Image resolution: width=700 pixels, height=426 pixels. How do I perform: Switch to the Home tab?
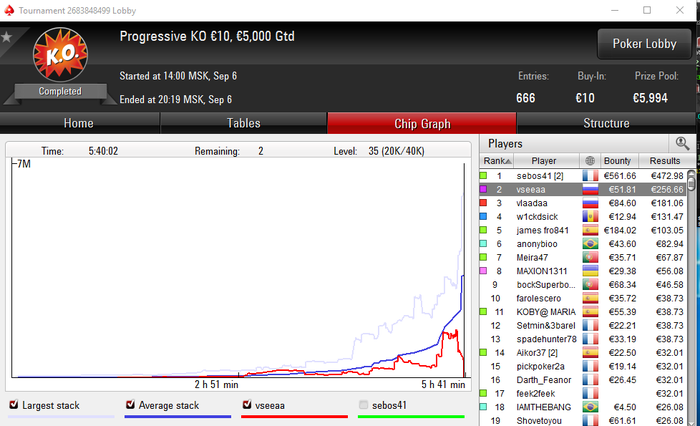pyautogui.click(x=79, y=123)
